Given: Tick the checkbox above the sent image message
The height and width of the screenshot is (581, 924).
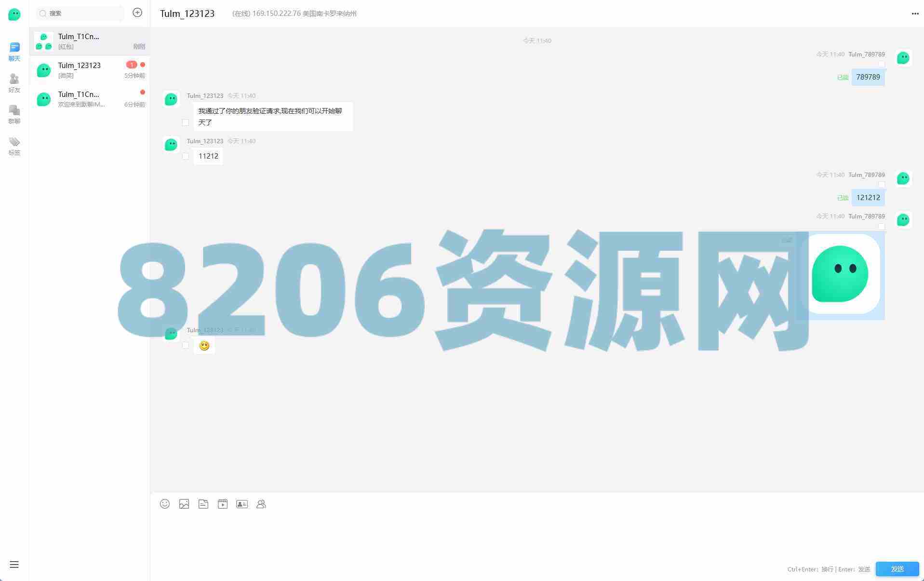Looking at the screenshot, I should coord(881,226).
